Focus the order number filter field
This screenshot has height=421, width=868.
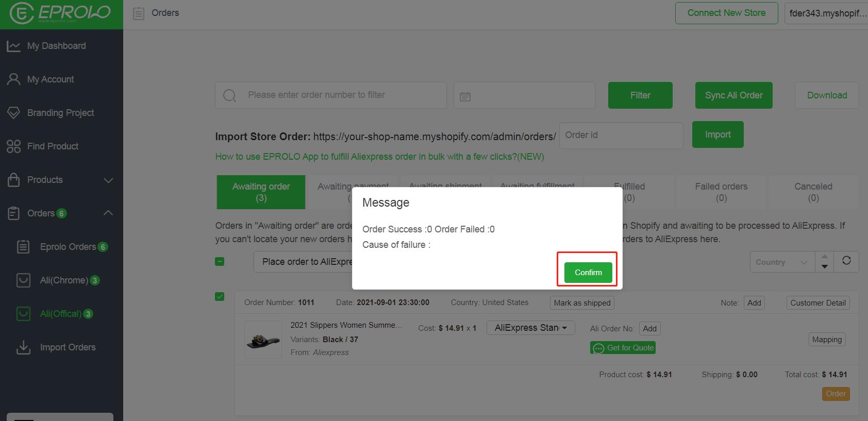click(x=331, y=95)
